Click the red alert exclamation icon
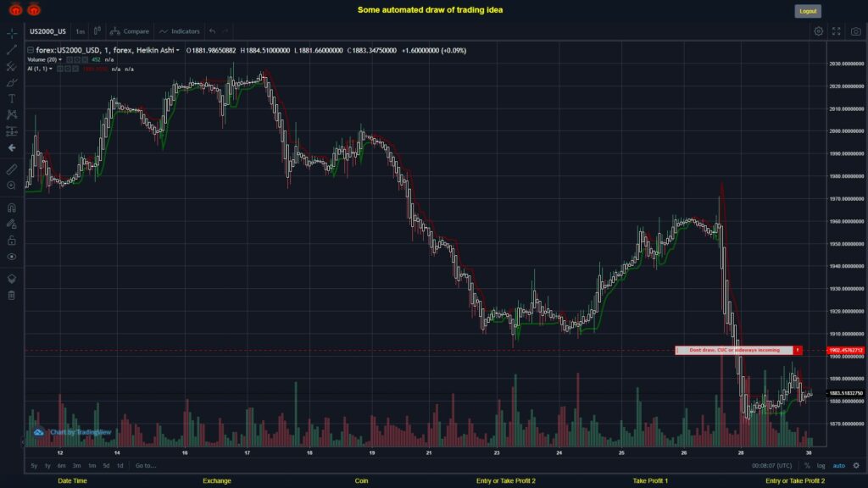Screen dimensions: 868x488 [798, 350]
